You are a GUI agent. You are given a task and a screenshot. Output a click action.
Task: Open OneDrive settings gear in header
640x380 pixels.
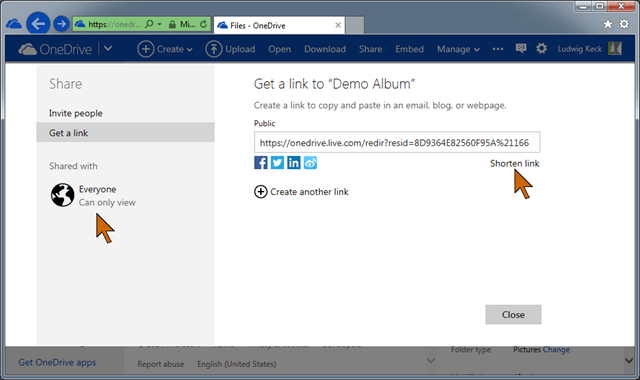click(x=542, y=49)
